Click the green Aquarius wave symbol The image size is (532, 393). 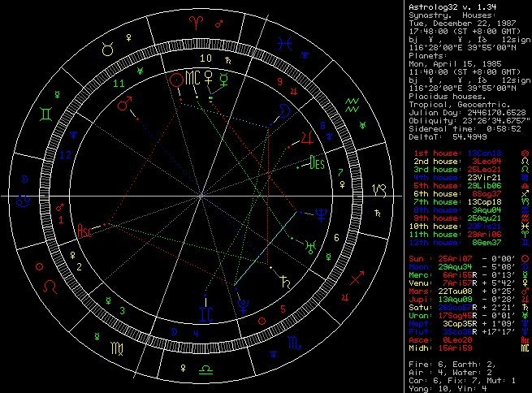click(x=353, y=105)
